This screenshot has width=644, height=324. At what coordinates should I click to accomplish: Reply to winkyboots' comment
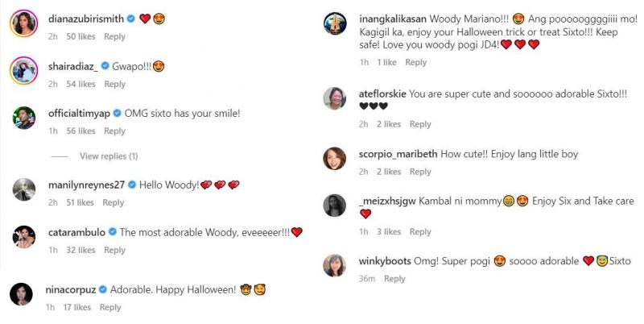click(394, 279)
